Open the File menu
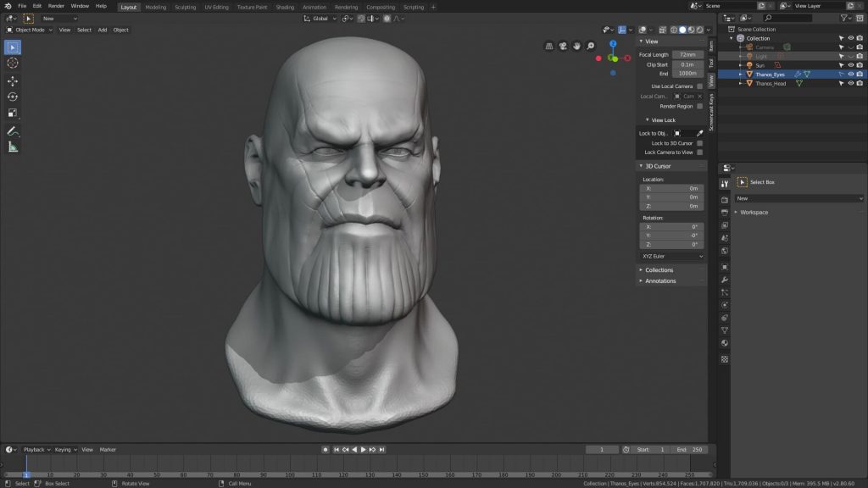The width and height of the screenshot is (868, 488). (22, 6)
